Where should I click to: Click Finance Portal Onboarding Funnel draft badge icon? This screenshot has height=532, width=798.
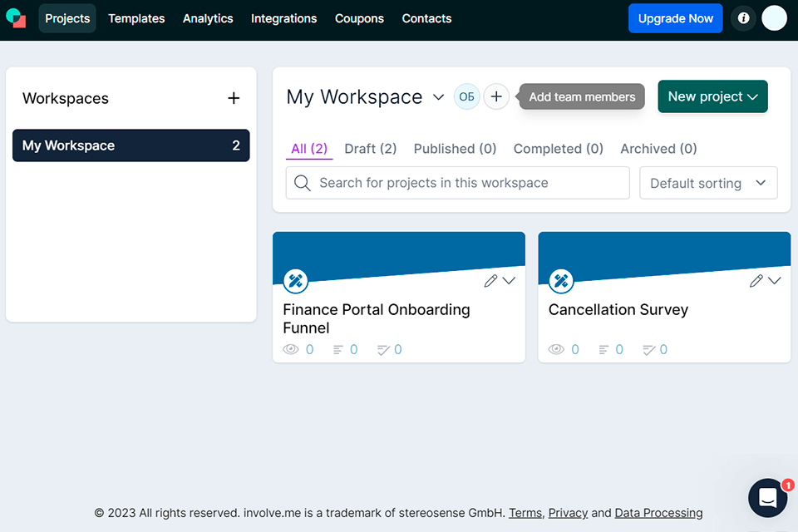click(x=296, y=281)
